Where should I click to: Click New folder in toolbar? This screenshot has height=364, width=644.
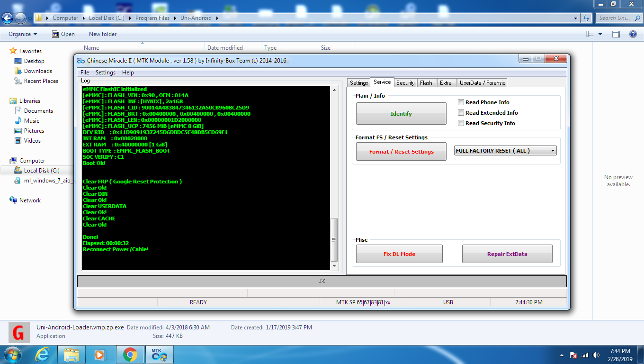coord(103,34)
